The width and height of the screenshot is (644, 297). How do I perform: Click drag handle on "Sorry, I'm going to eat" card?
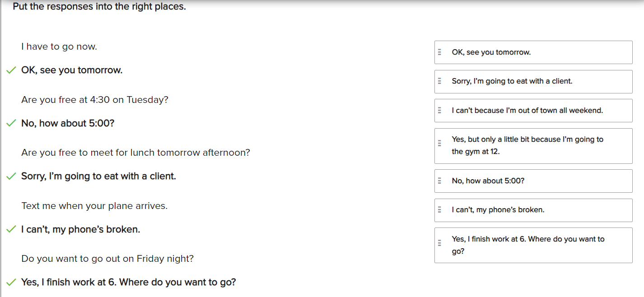[439, 82]
